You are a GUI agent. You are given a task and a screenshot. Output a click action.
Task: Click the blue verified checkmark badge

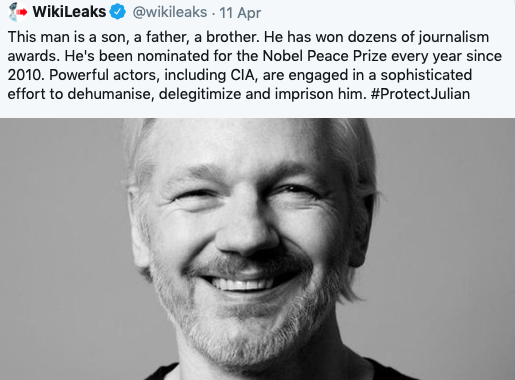tap(118, 12)
